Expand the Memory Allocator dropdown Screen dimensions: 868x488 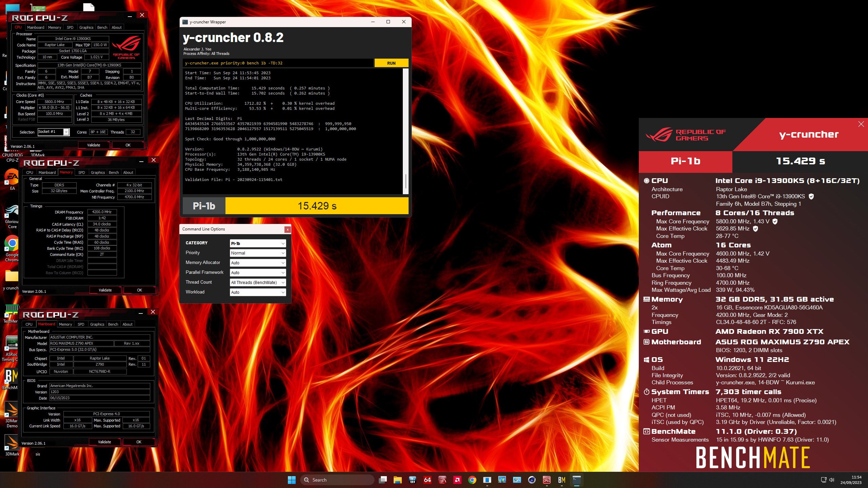pyautogui.click(x=258, y=263)
